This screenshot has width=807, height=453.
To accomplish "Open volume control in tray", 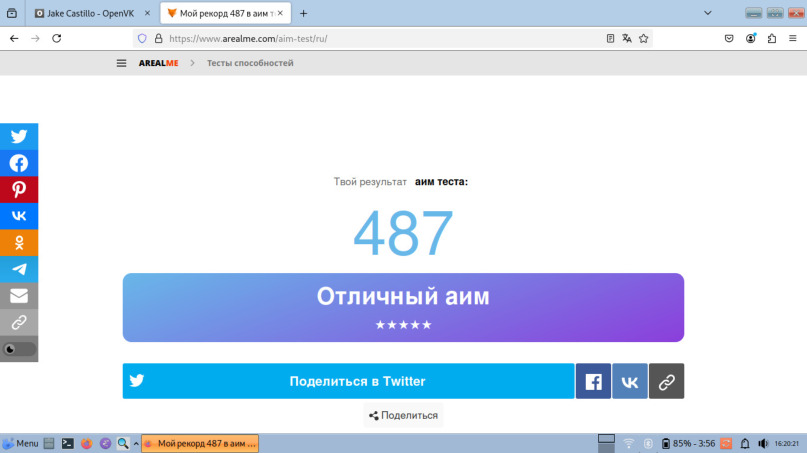I will [763, 443].
